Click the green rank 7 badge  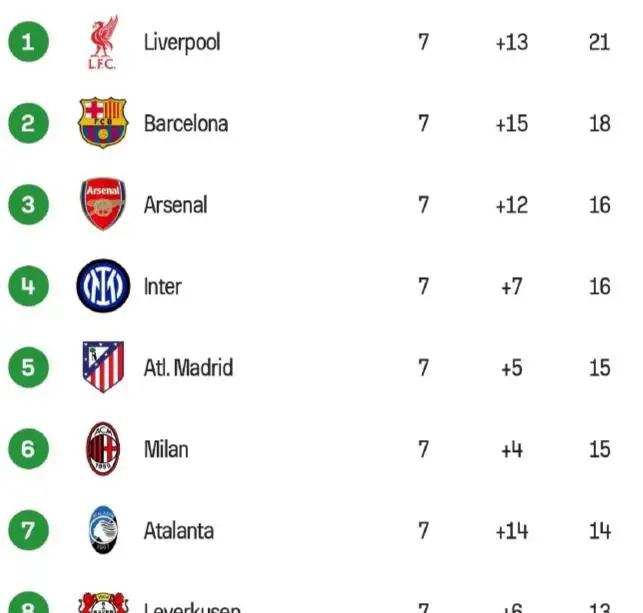(28, 530)
